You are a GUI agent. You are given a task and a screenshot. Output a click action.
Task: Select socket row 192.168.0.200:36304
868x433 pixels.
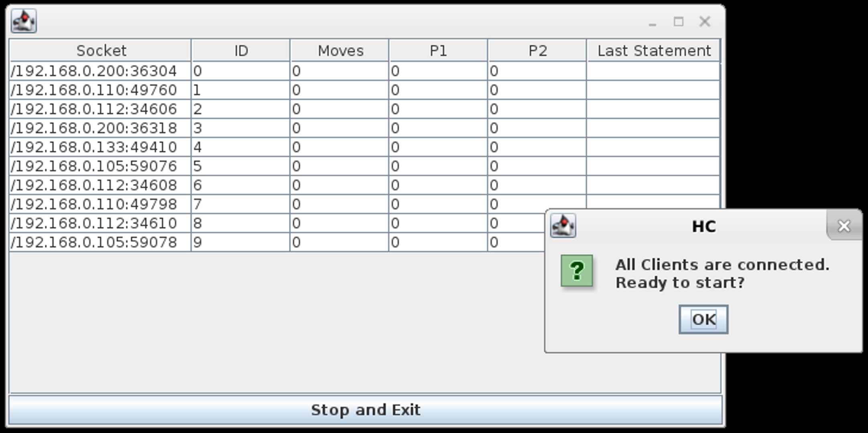94,71
